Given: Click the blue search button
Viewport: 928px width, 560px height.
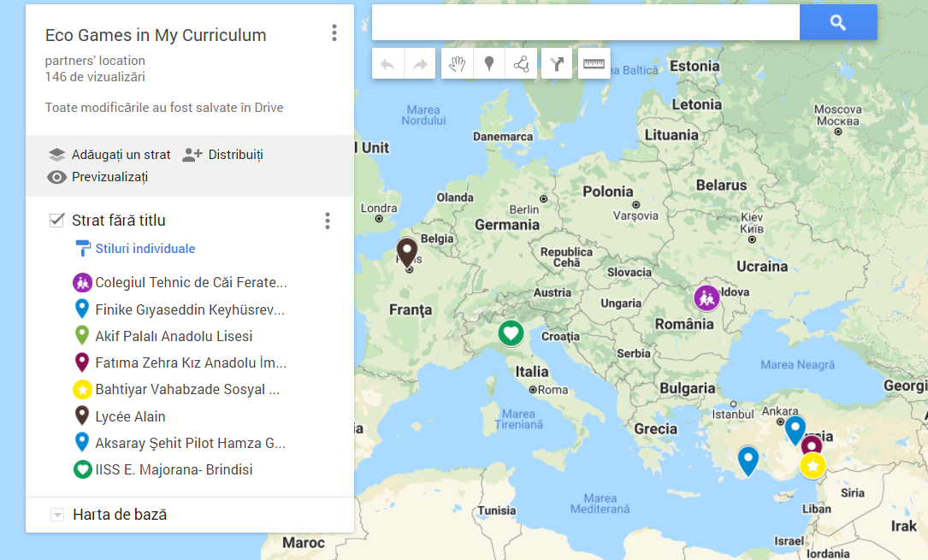Looking at the screenshot, I should pos(838,22).
